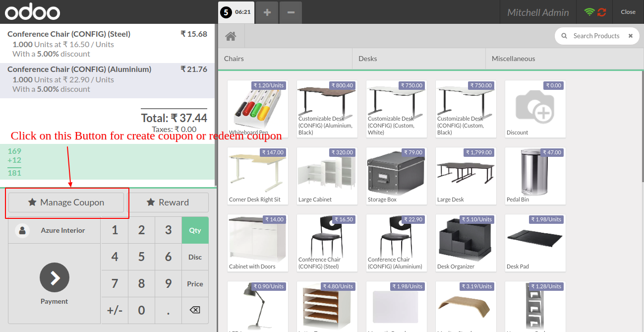The height and width of the screenshot is (332, 644).
Task: Add Corner Desk Right Sit product
Action: coord(258,176)
